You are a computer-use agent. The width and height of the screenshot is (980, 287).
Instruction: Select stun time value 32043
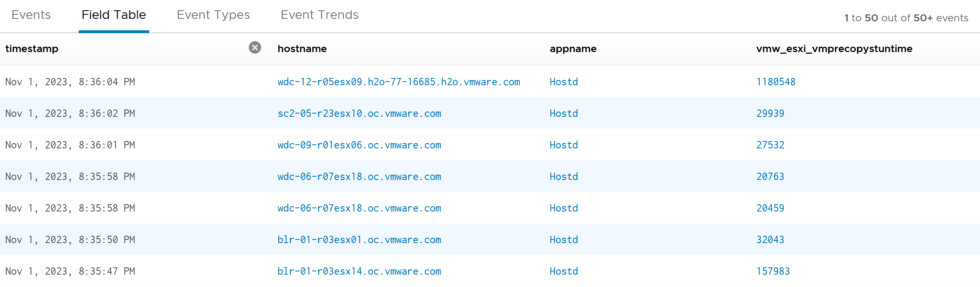coord(770,240)
